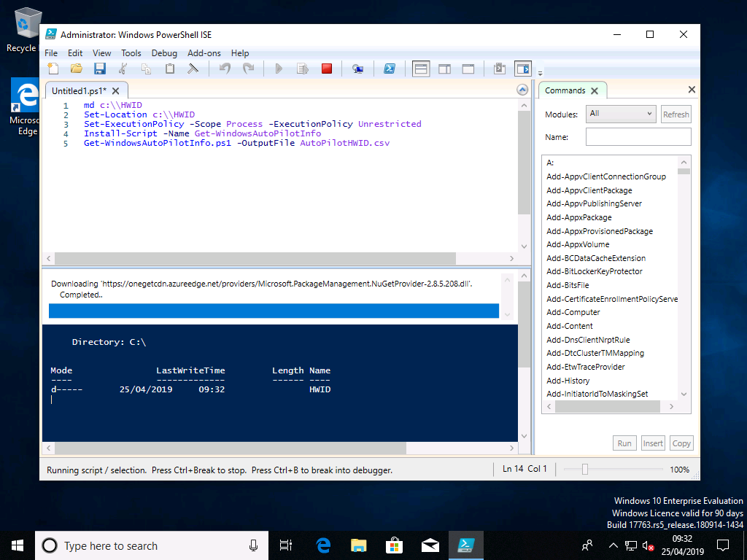Viewport: 747px width, 560px height.
Task: Click the Run button in Commands pane
Action: 624,443
